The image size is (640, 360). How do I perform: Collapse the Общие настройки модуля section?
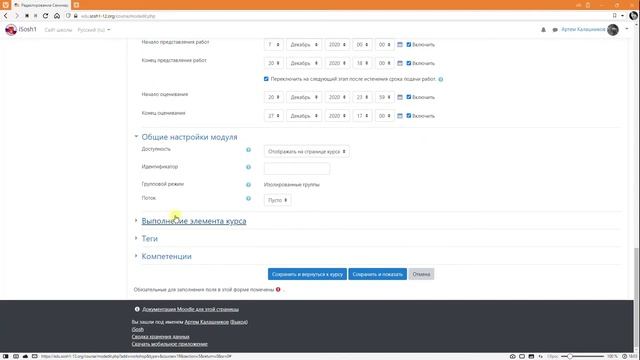(189, 137)
